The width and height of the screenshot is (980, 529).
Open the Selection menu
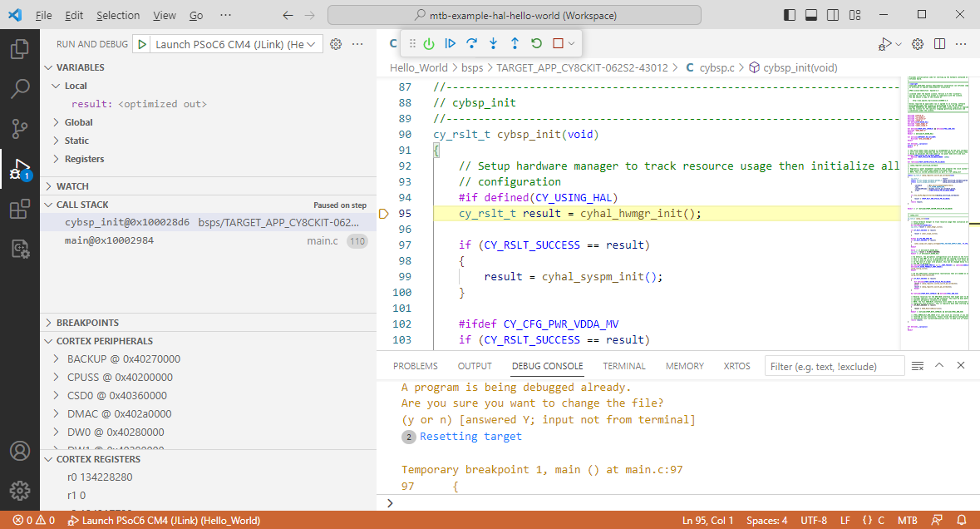tap(118, 15)
